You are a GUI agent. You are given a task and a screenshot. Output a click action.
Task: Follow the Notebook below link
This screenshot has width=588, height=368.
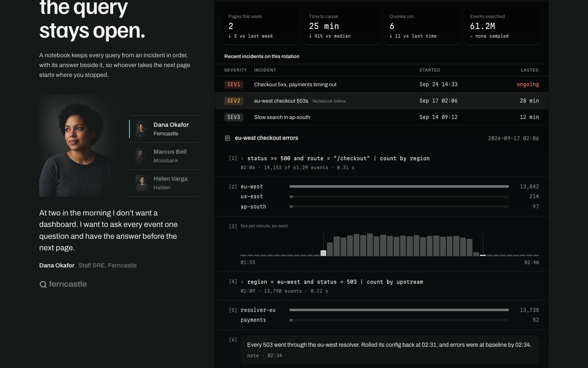pos(329,101)
